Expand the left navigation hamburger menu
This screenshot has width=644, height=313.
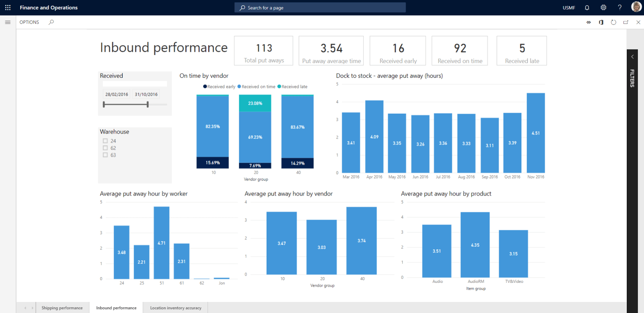pos(8,22)
